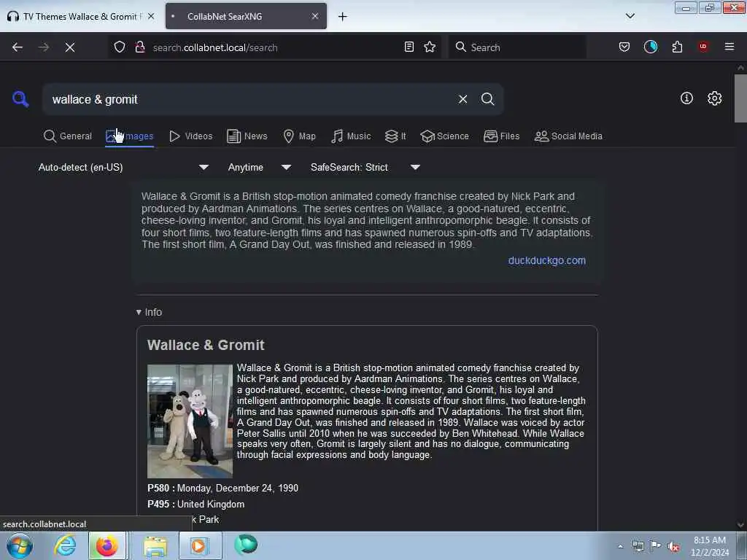This screenshot has height=560, width=747.
Task: Open tracking protection shield info
Action: 120,47
